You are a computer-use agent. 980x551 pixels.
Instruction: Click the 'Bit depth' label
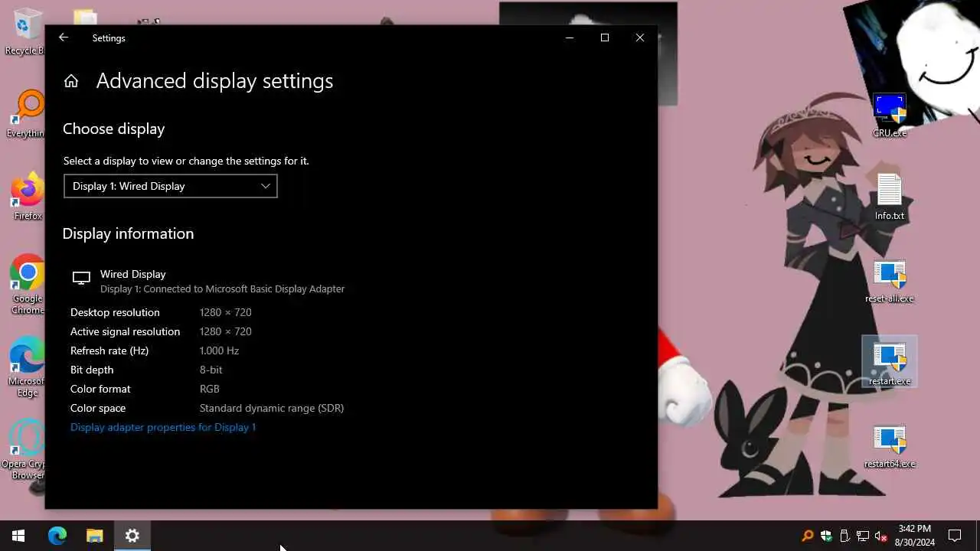(x=92, y=370)
